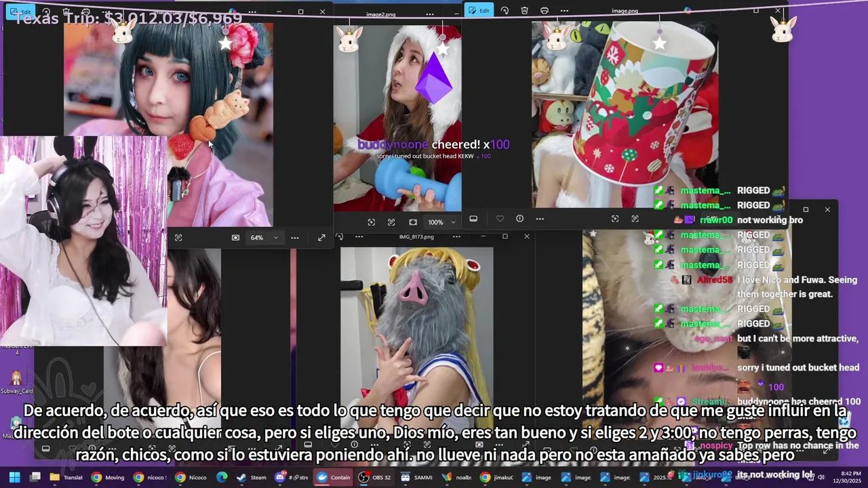Viewport: 868px width, 488px height.
Task: Open three-dot menu left of IMG_8173.png title
Action: [x=359, y=237]
